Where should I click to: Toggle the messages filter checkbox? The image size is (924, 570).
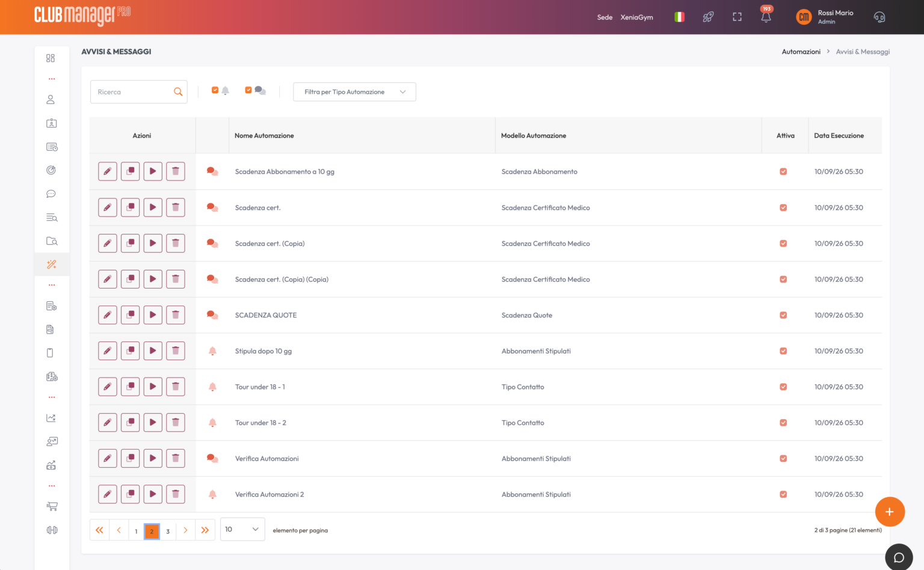248,90
